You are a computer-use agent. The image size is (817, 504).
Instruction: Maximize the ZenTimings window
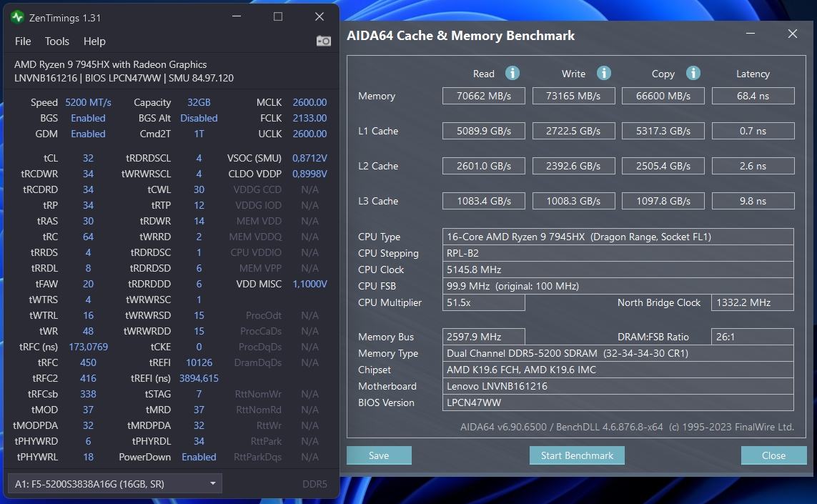click(278, 16)
